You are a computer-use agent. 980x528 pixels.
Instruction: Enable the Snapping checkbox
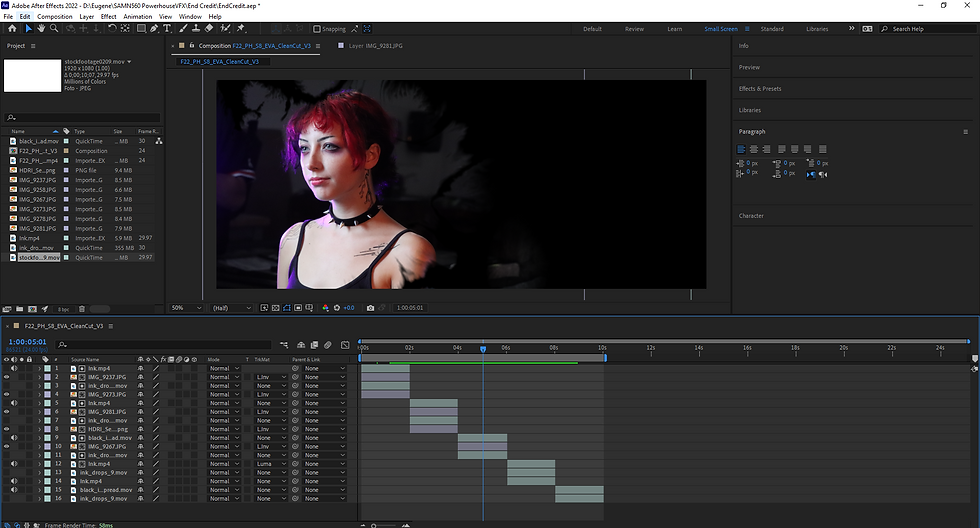(x=316, y=29)
